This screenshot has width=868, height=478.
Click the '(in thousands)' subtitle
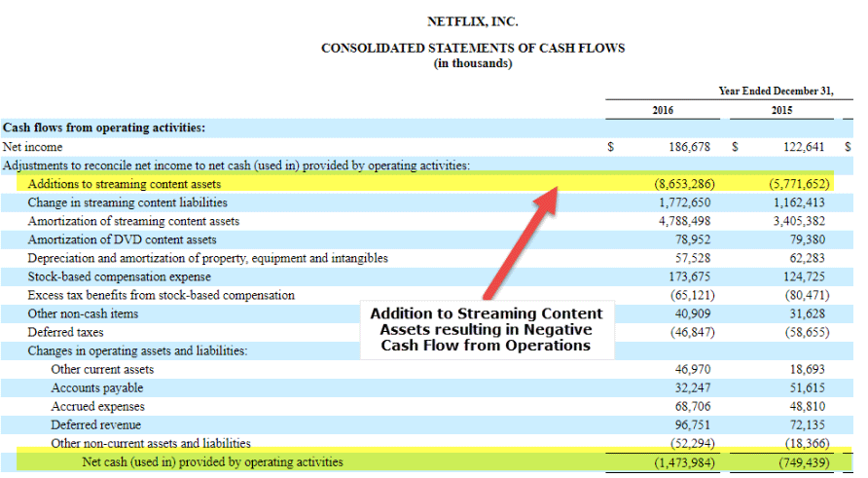[x=473, y=63]
